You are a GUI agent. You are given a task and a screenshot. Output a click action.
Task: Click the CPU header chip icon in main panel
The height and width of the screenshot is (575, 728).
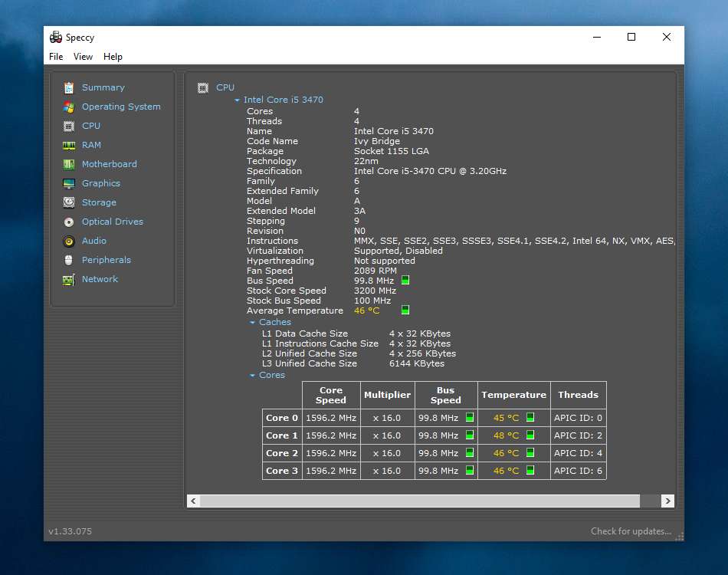point(203,87)
